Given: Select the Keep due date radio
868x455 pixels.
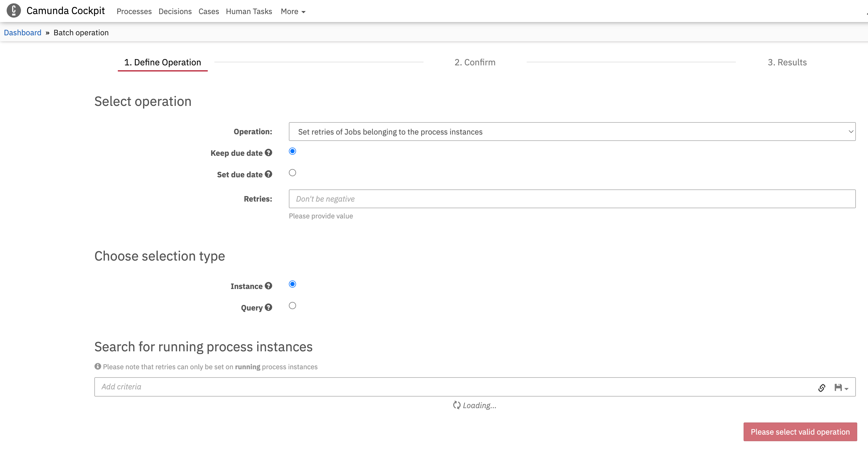Looking at the screenshot, I should (292, 151).
